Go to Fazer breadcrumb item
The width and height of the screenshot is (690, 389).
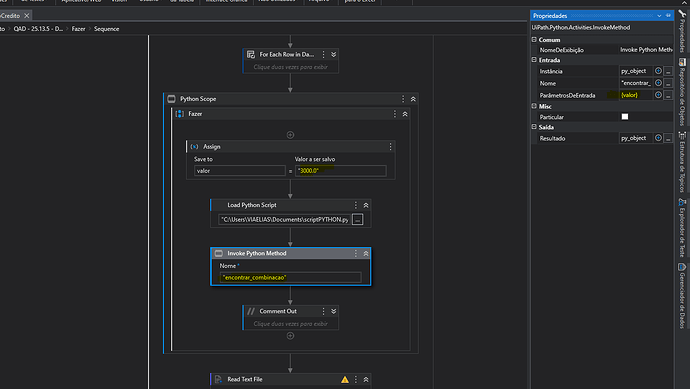click(x=78, y=29)
